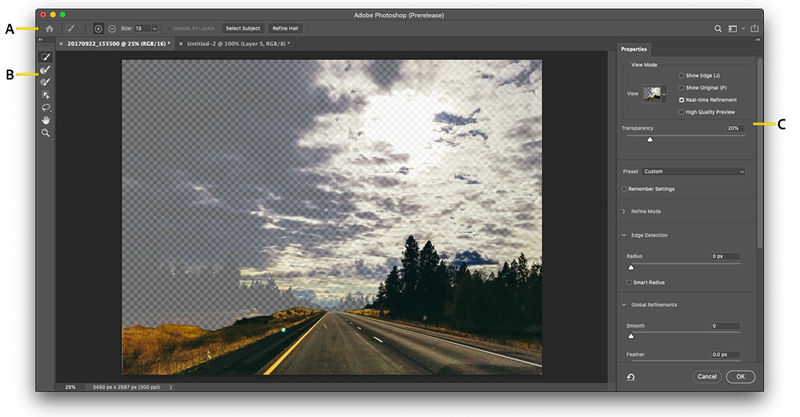
Task: Collapse the Properties panel using double arrows
Action: pyautogui.click(x=758, y=40)
